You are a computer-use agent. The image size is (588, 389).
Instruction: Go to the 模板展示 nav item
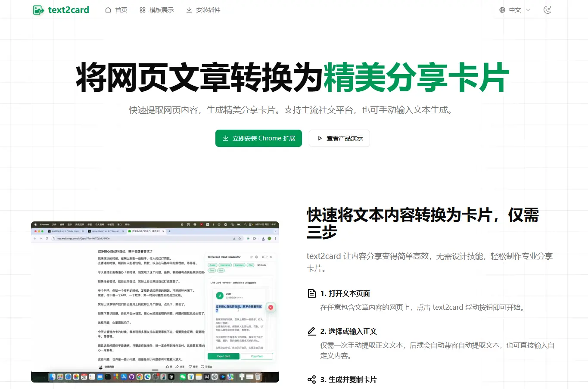point(162,10)
